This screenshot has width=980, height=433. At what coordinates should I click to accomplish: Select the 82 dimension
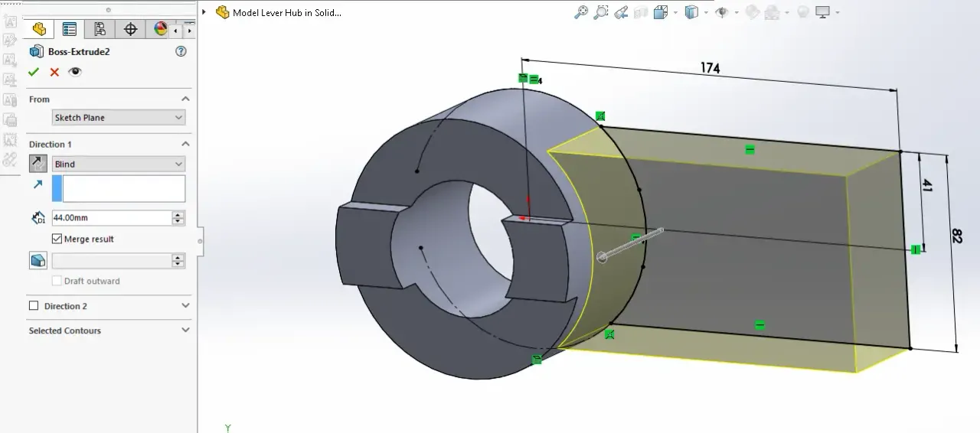pyautogui.click(x=956, y=236)
